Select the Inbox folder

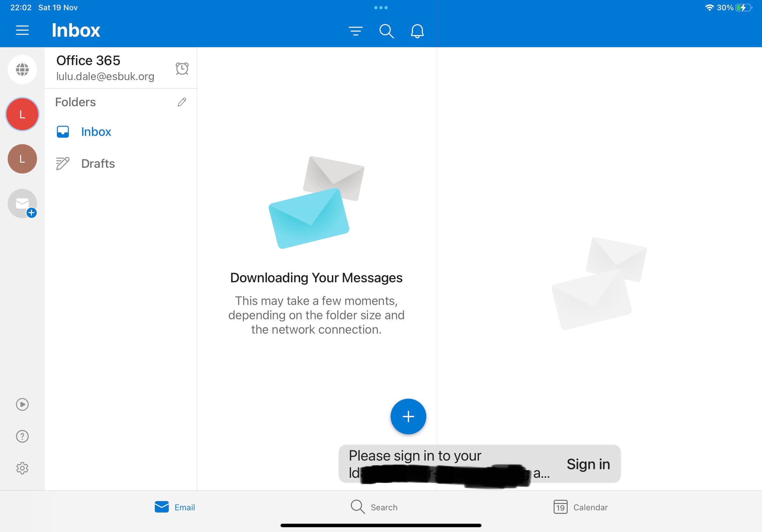coord(96,132)
